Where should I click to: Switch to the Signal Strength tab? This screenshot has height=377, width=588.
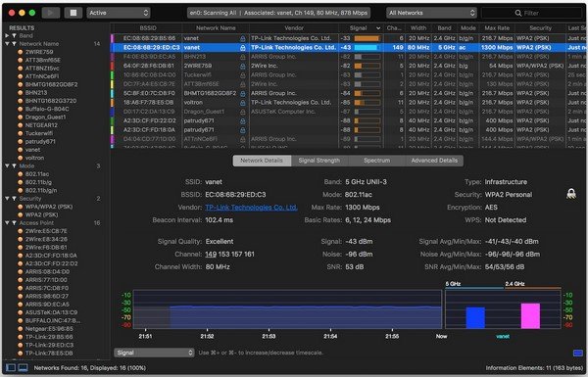coord(319,161)
